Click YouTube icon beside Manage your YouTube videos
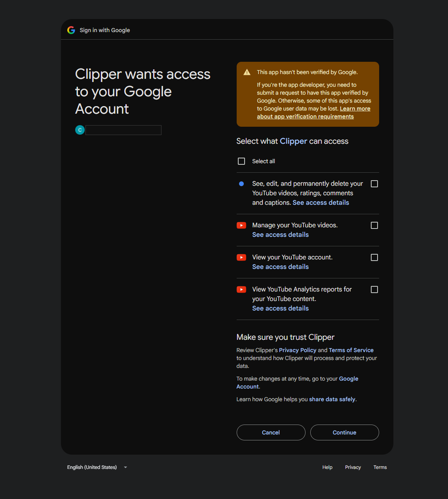448x499 pixels. pyautogui.click(x=241, y=225)
